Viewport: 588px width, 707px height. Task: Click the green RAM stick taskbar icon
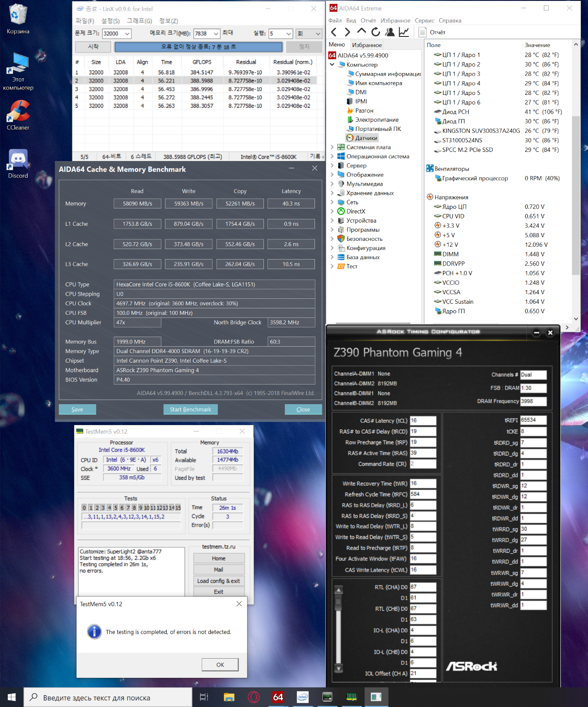coord(351,697)
